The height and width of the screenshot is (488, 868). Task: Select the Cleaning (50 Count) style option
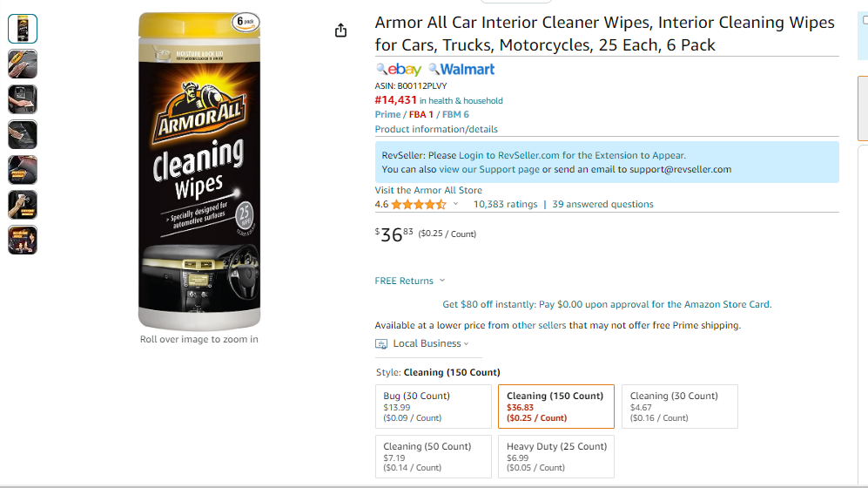pyautogui.click(x=434, y=457)
